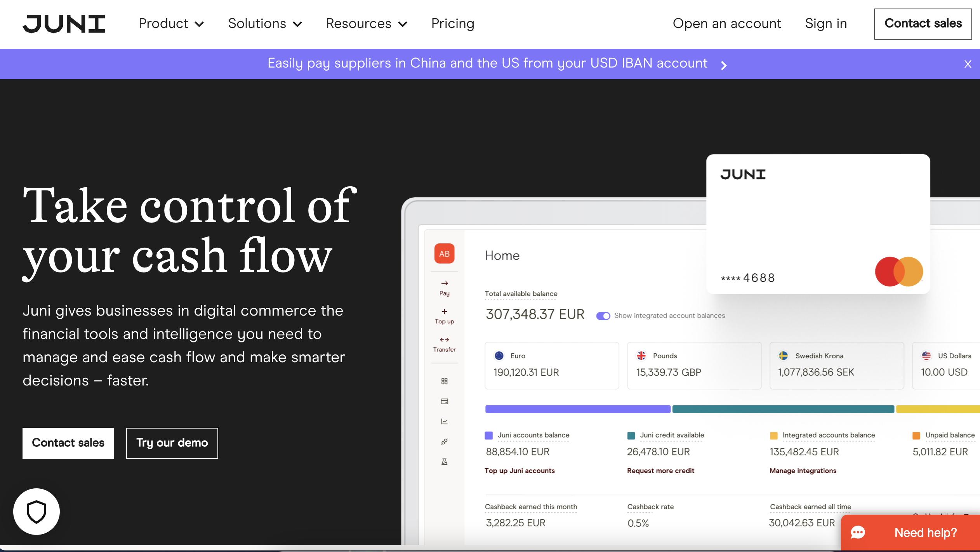Click the Top up plus icon

[444, 312]
